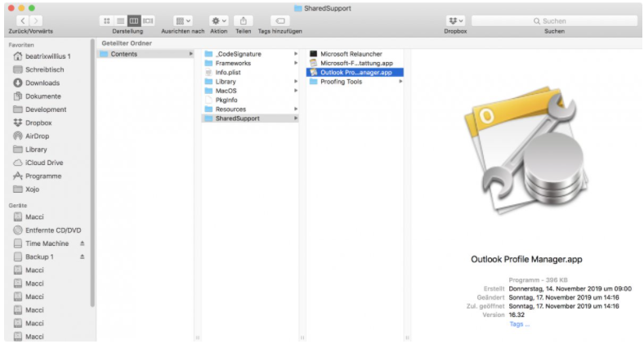Open the Dropbox toolbar dropdown
The width and height of the screenshot is (644, 344).
click(455, 20)
